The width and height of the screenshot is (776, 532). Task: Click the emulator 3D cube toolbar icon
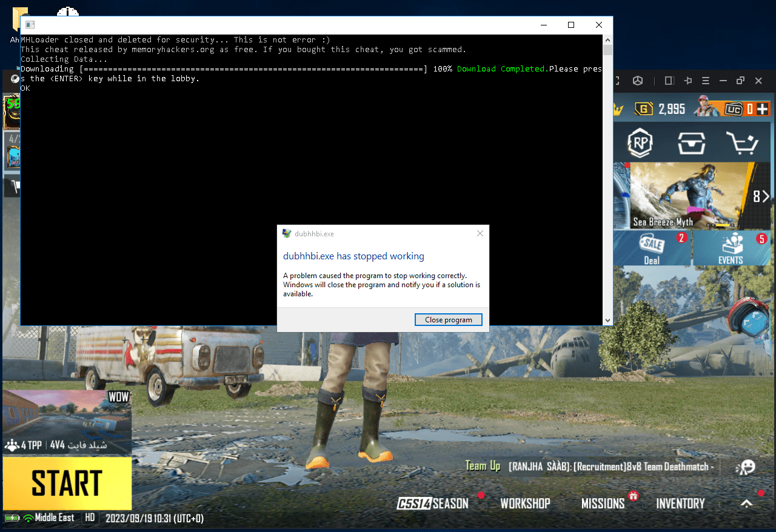pos(638,81)
